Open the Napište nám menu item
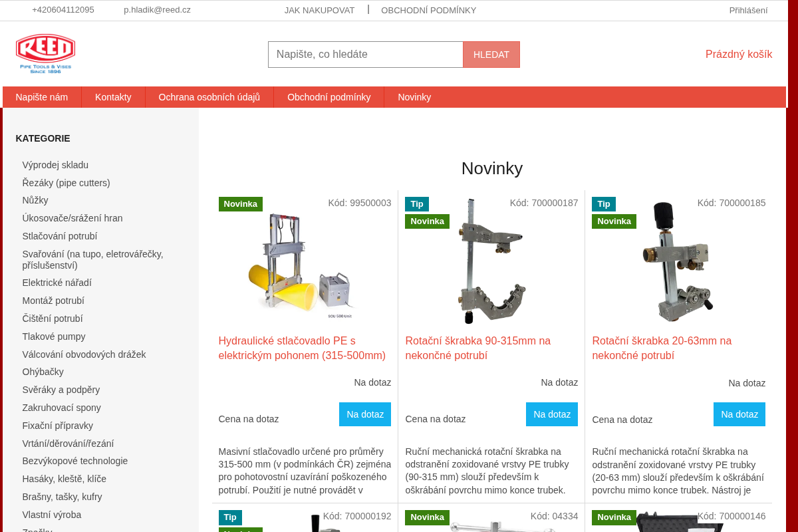The image size is (798, 532). click(42, 97)
